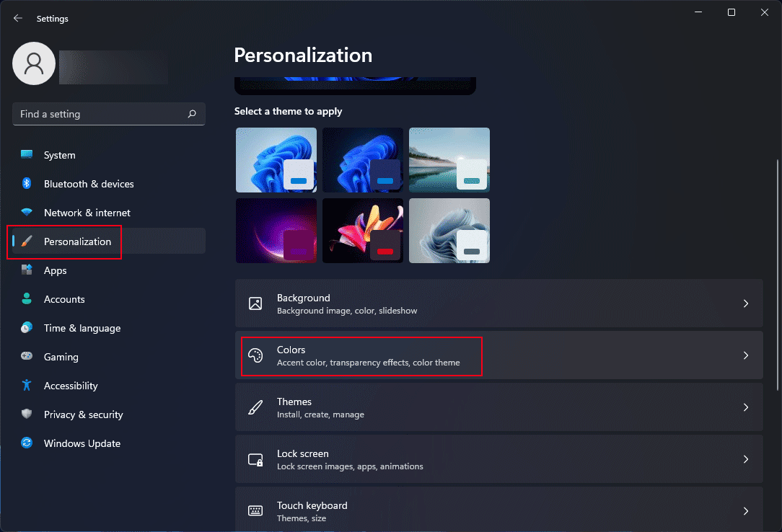Click the back arrow button
The height and width of the screenshot is (532, 782).
[x=17, y=18]
